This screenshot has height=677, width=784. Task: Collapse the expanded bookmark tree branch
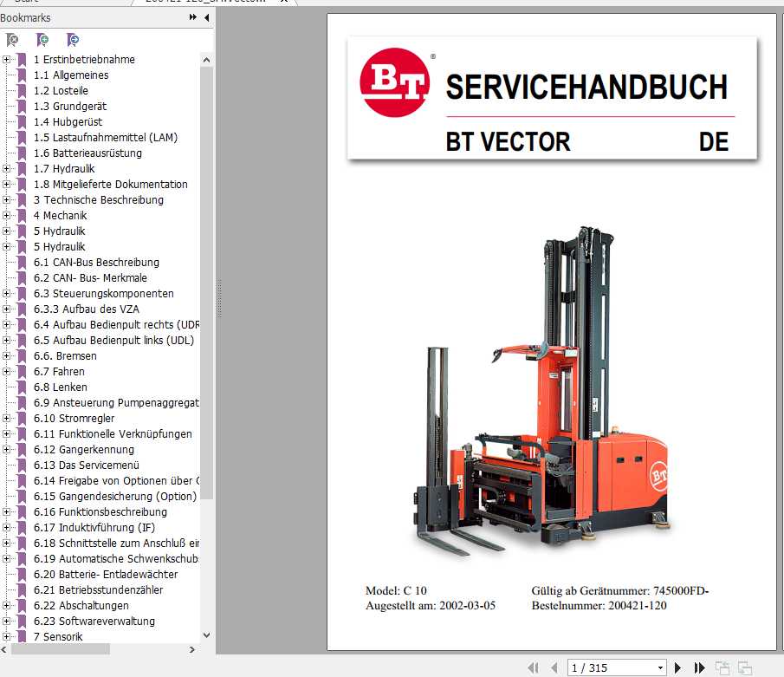tap(6, 59)
